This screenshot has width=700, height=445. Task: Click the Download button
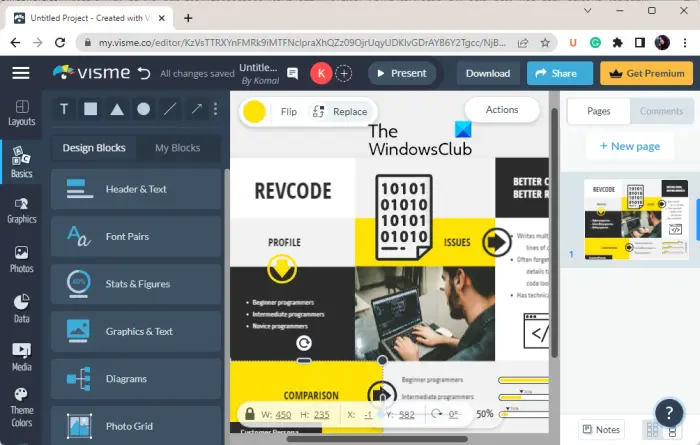tap(488, 73)
